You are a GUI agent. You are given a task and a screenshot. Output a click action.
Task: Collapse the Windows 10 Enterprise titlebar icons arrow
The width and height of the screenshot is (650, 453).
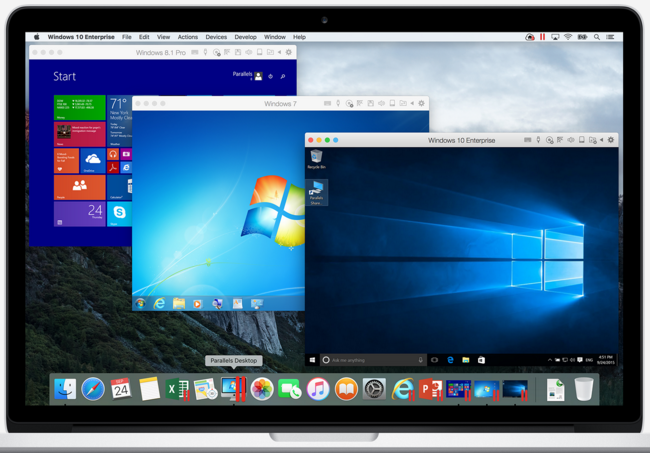601,140
